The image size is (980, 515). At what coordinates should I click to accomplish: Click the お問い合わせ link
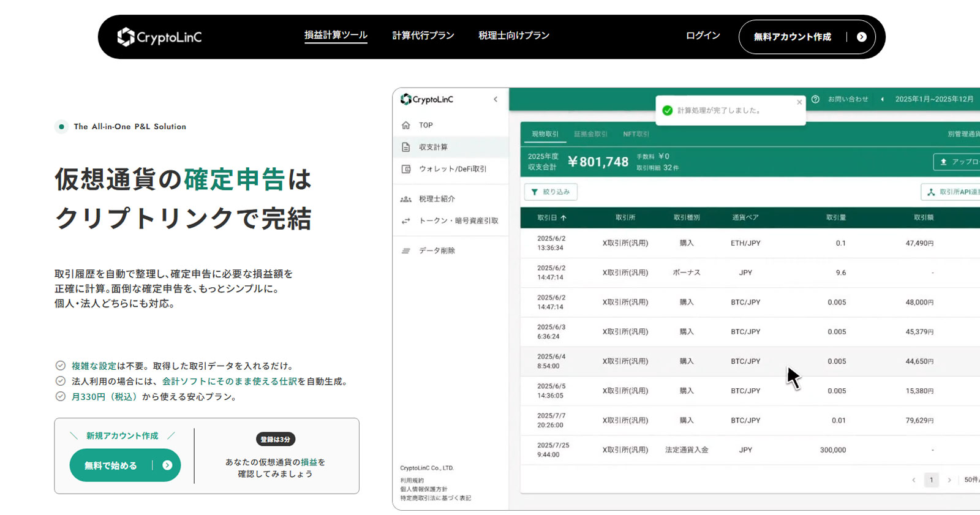(848, 99)
